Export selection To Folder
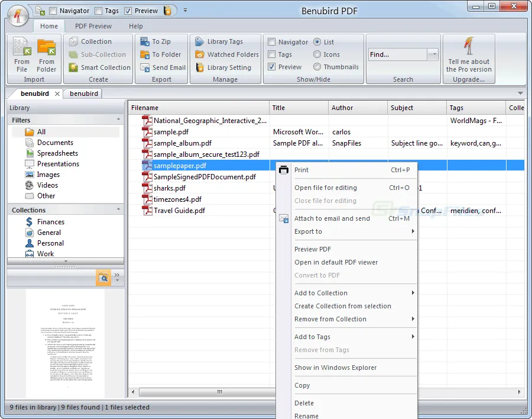 [160, 54]
